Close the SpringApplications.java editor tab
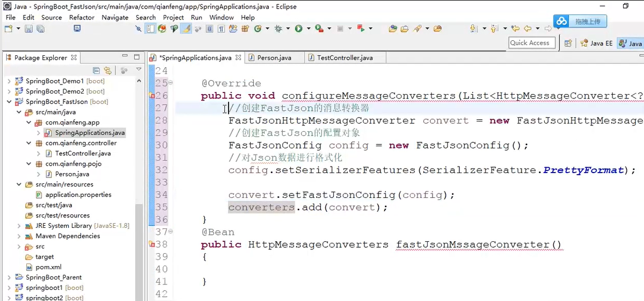 point(238,58)
